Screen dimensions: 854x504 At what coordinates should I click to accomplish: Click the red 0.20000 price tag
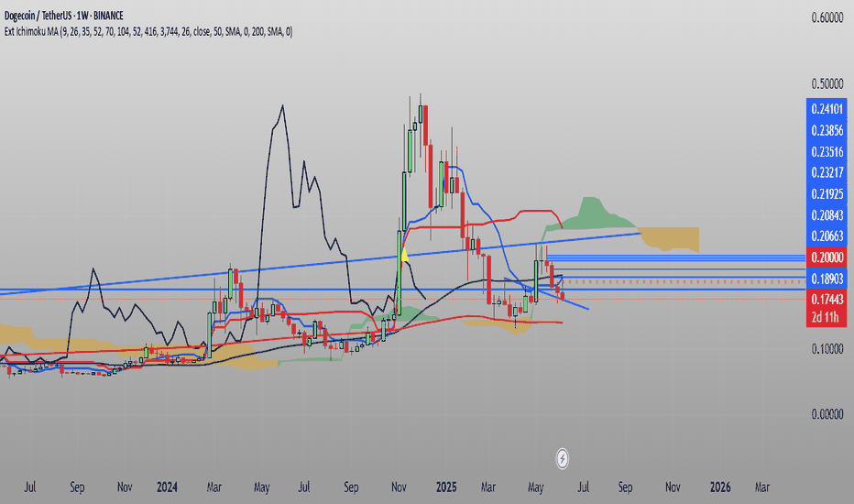[x=827, y=257]
